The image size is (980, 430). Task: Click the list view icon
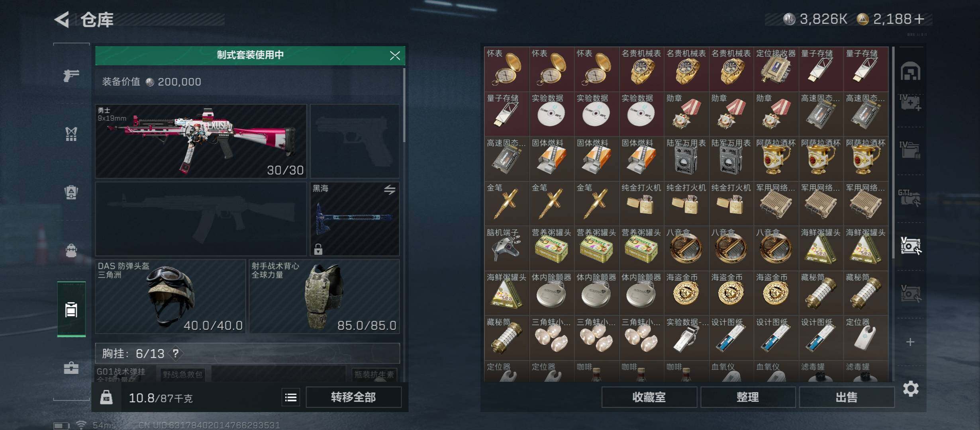tap(291, 397)
